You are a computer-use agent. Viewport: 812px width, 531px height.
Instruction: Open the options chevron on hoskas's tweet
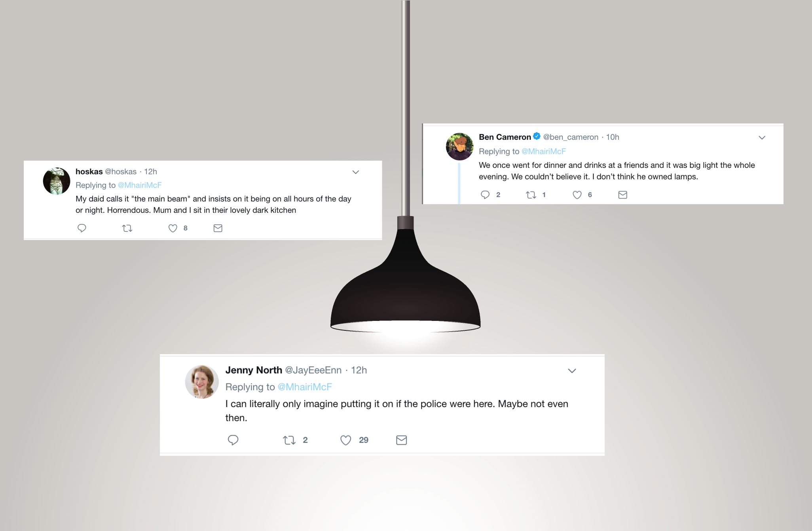pos(356,172)
